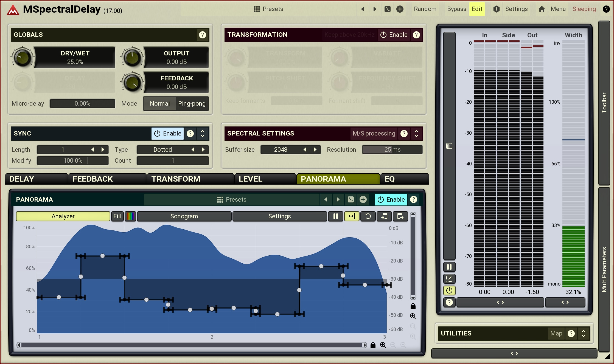Open the GLOBALS help question mark
Image resolution: width=614 pixels, height=364 pixels.
pyautogui.click(x=202, y=35)
